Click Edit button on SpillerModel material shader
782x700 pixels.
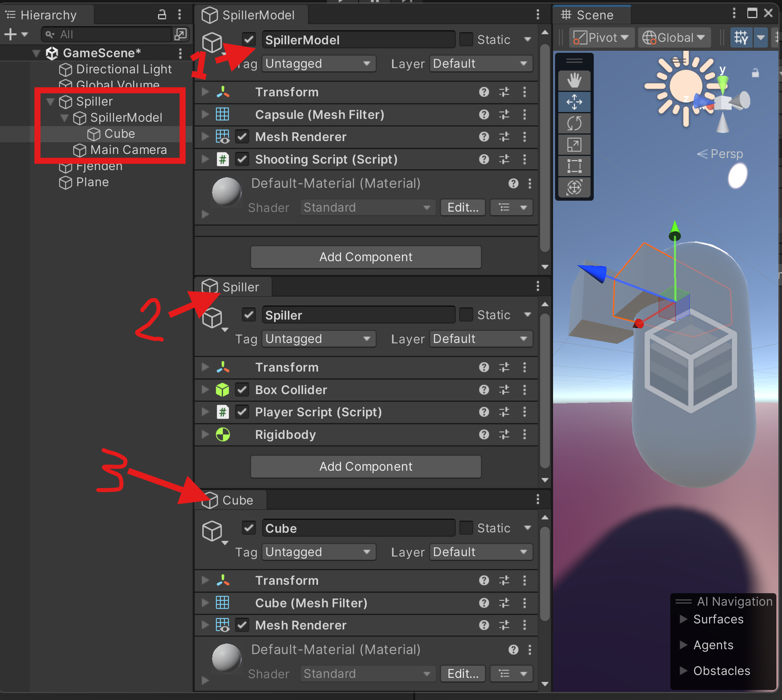click(463, 206)
